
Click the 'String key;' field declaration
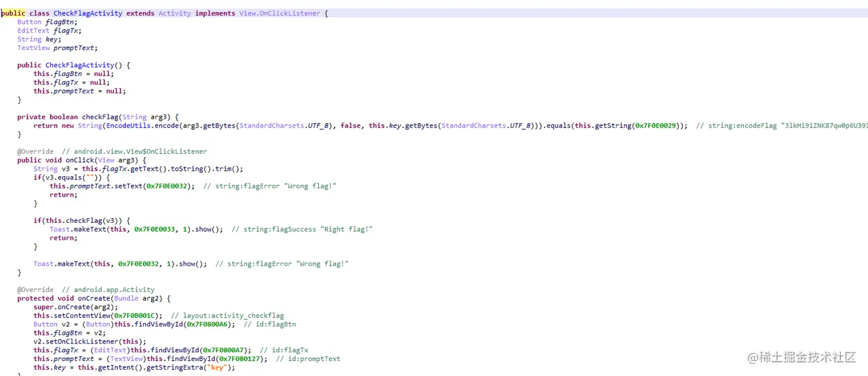[x=39, y=39]
